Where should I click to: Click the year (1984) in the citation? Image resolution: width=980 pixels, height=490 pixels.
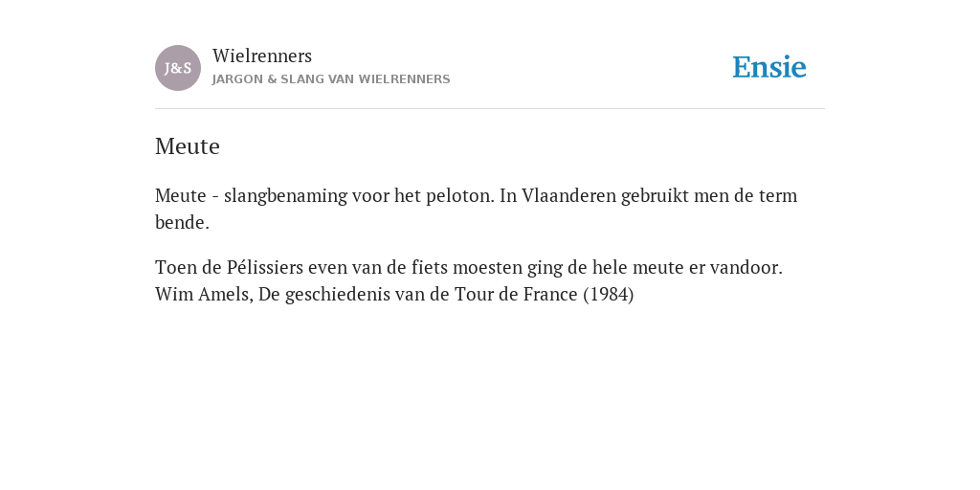click(608, 295)
